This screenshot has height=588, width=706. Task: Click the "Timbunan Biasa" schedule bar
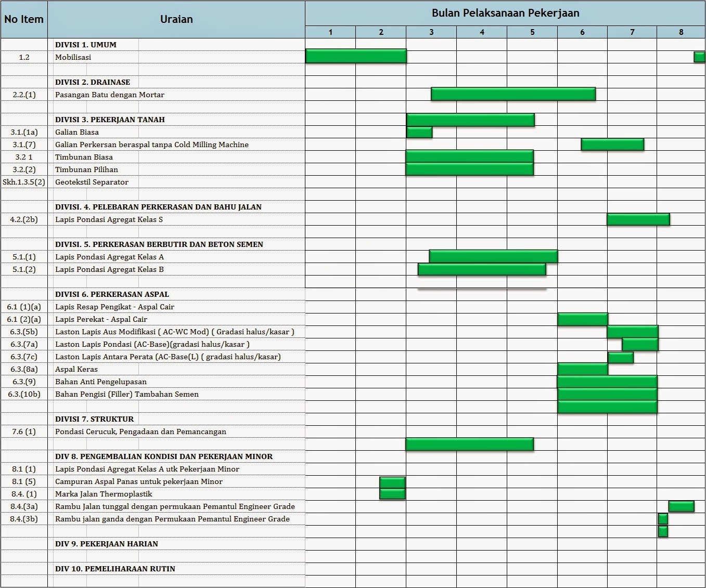469,156
